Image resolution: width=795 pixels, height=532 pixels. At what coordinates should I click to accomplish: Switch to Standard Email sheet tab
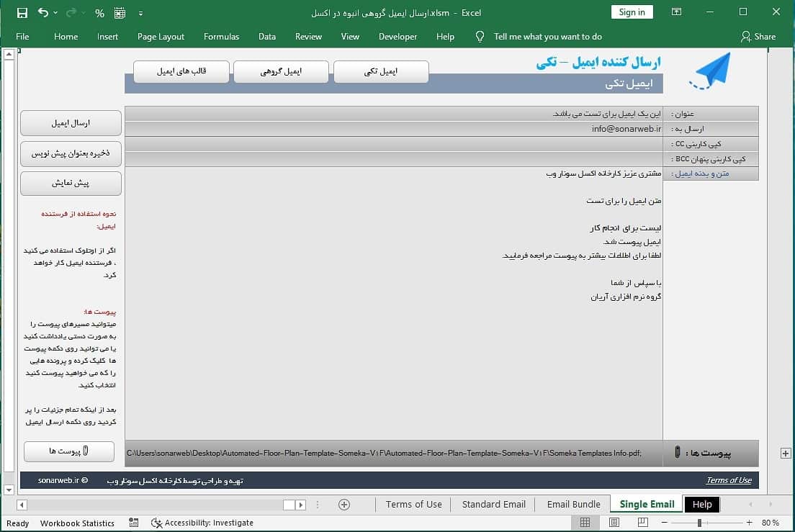[x=493, y=505]
